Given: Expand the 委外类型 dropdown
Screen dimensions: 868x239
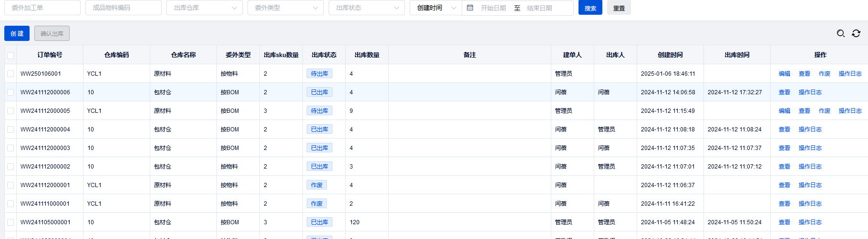Looking at the screenshot, I should click(x=285, y=8).
